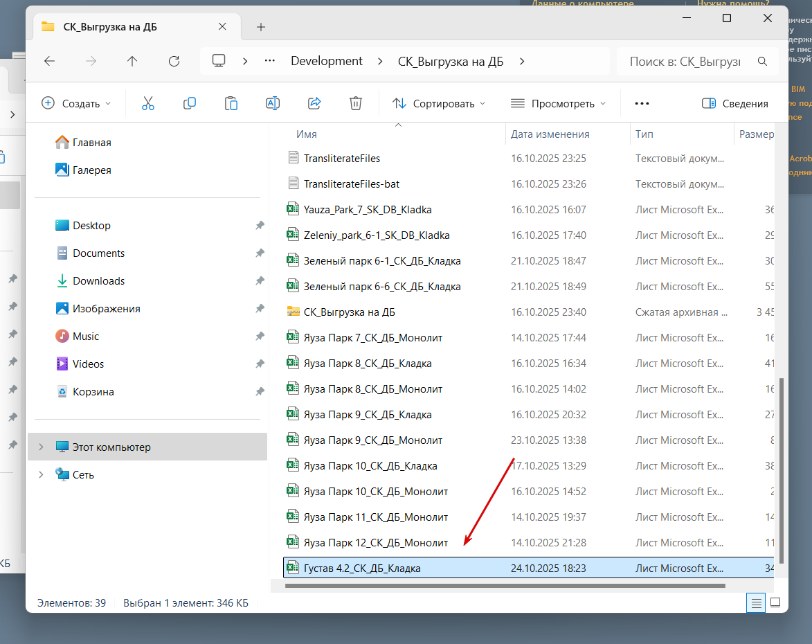Click the Development breadcrumb
Viewport: 812px width, 644px height.
pos(327,61)
